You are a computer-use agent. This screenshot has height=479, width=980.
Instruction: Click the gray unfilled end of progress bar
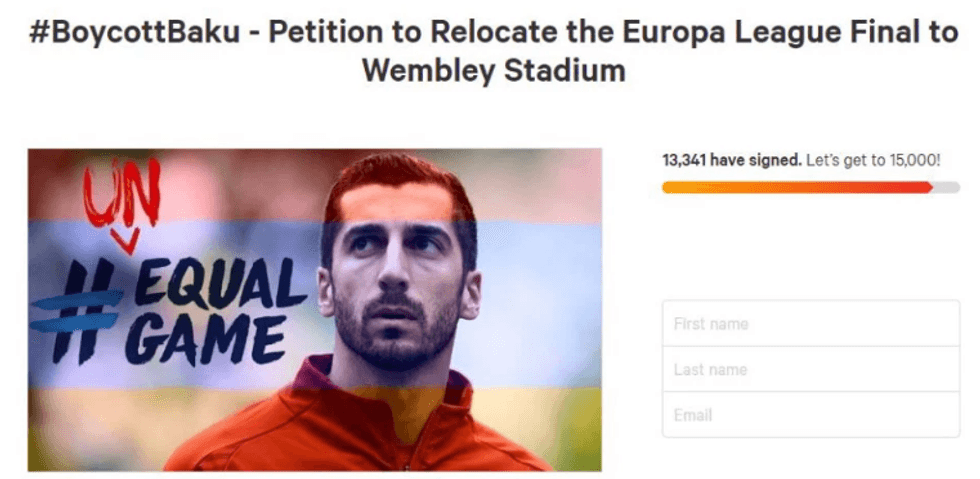(946, 187)
